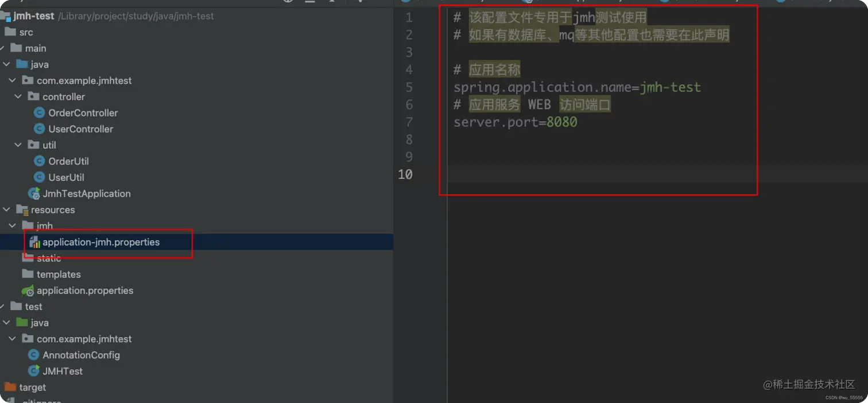Select the static folder
868x403 pixels.
(49, 258)
